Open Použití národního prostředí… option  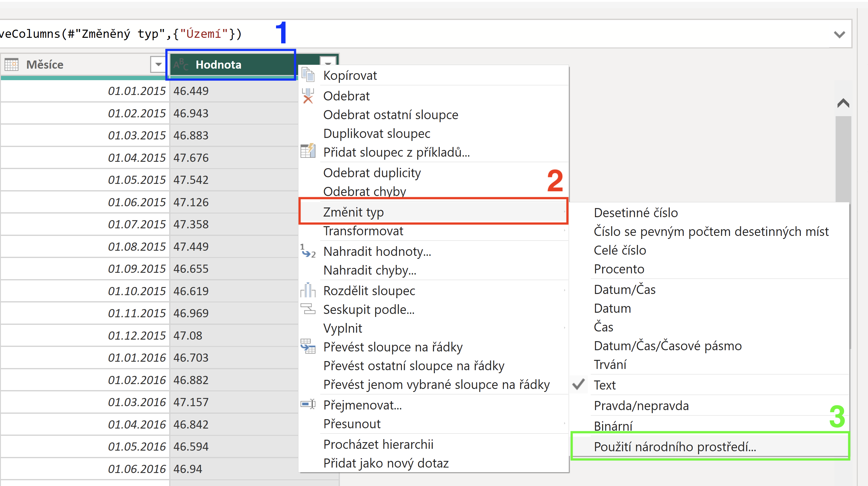point(710,447)
